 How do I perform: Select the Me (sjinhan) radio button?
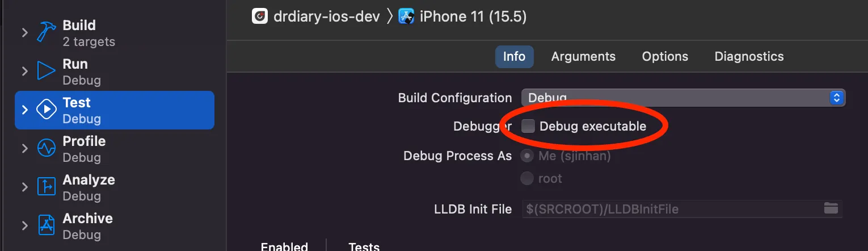pos(528,156)
